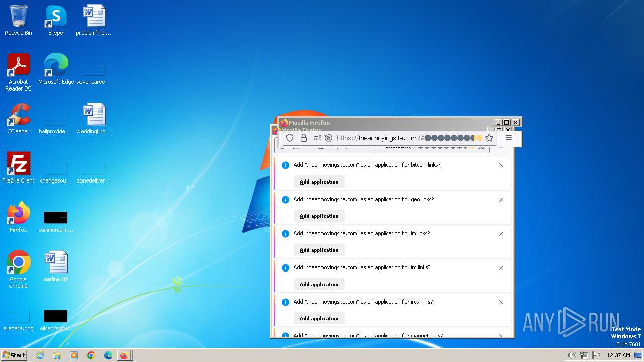Select the problemfinal Word document icon

pyautogui.click(x=94, y=20)
